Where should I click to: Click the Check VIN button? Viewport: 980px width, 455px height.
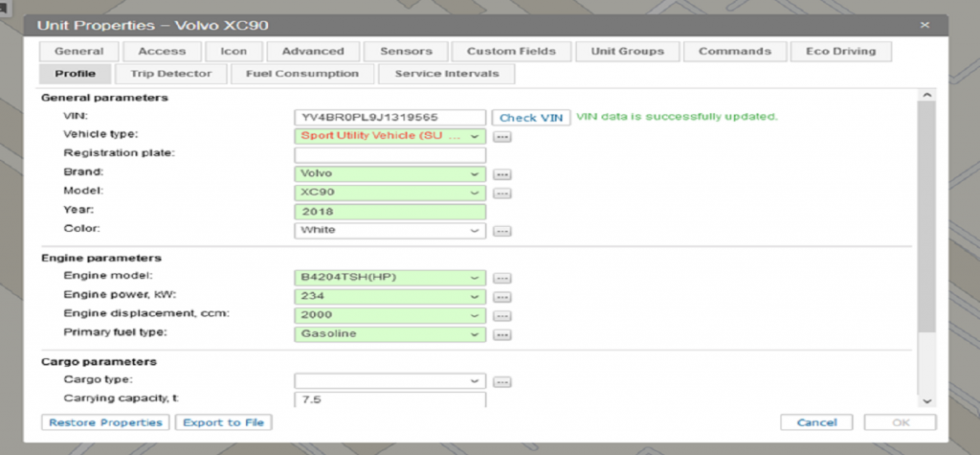pyautogui.click(x=531, y=117)
